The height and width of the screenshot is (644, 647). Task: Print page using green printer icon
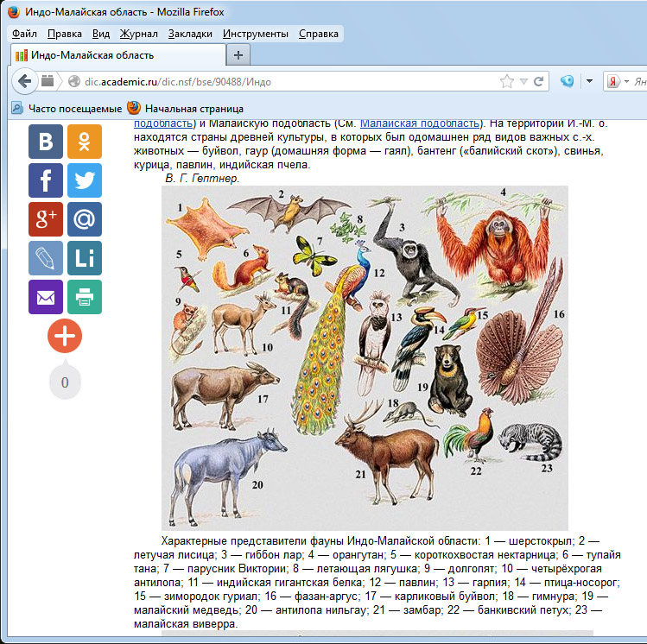pos(85,297)
